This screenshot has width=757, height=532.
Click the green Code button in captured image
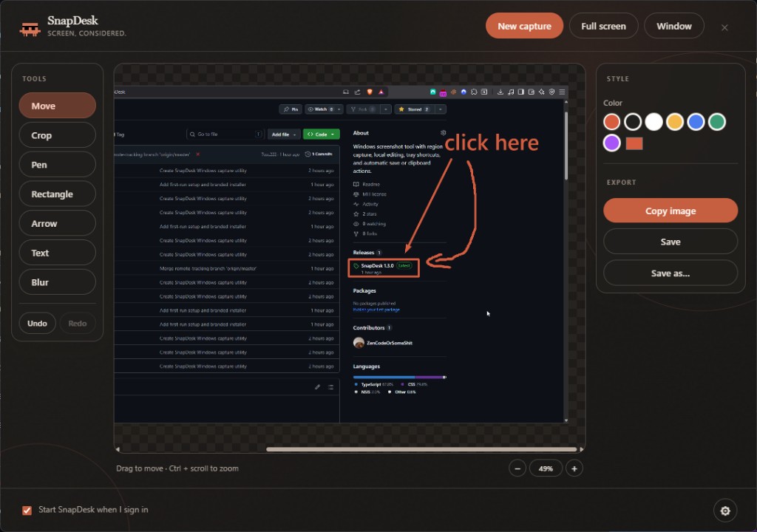pos(321,134)
